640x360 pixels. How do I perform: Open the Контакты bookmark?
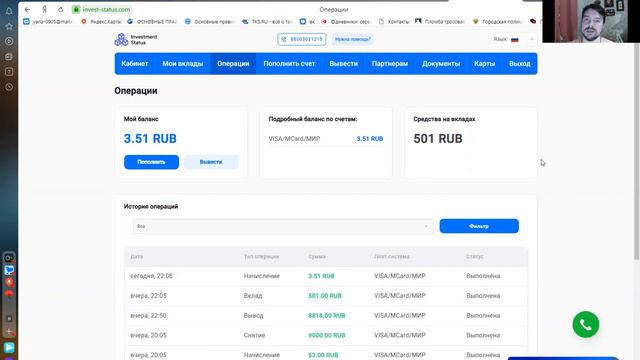[394, 22]
